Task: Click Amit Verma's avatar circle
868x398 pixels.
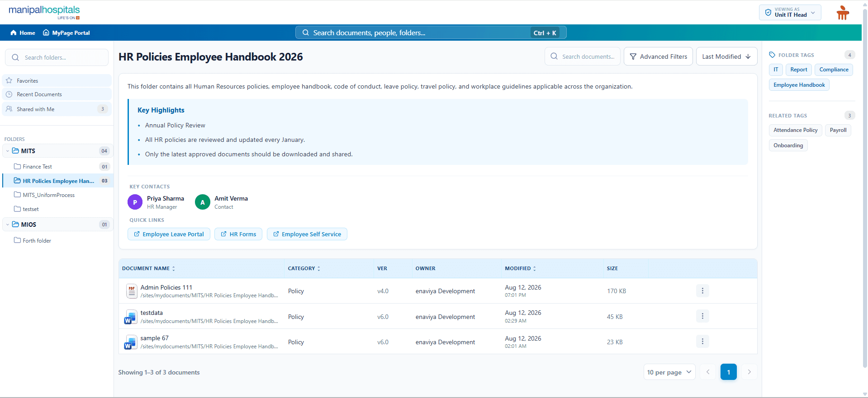Action: click(x=203, y=202)
